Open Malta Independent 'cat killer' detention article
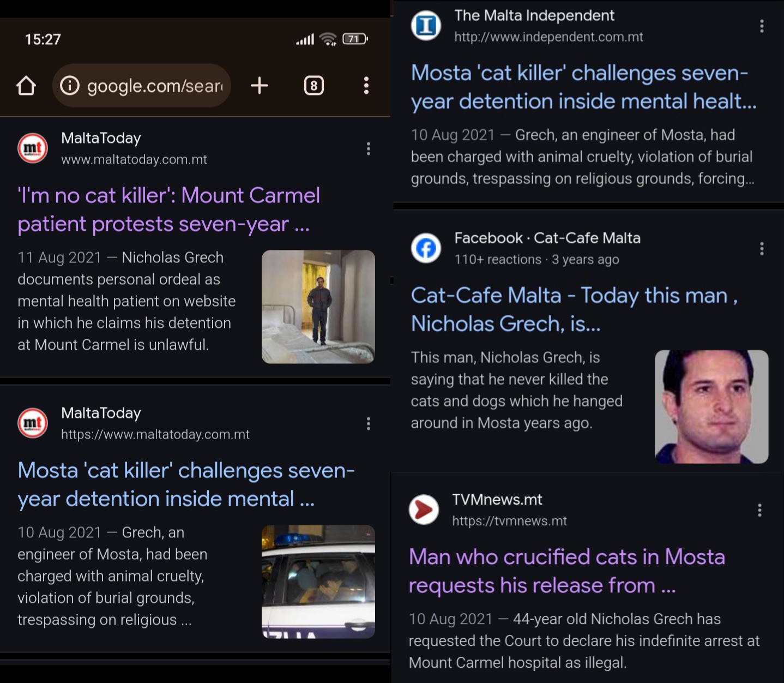Viewport: 784px width, 683px height. tap(584, 87)
